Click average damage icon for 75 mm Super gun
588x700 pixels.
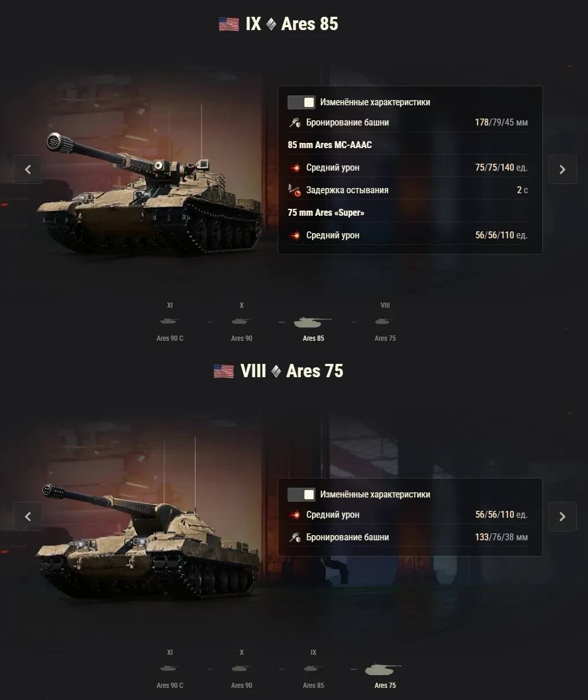(x=295, y=235)
